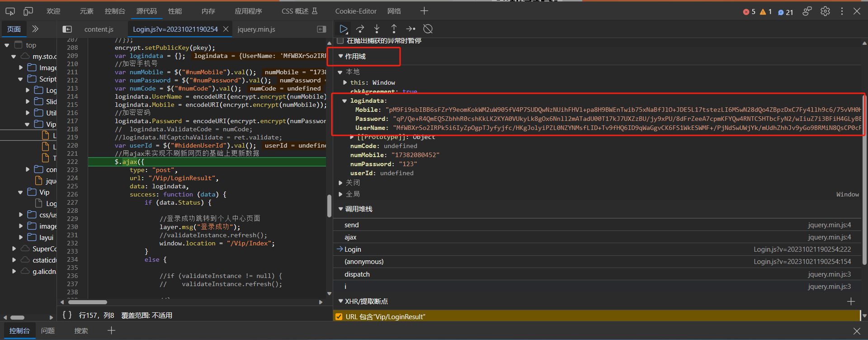868x340 pixels.
Task: Open the 控制台 Console tab
Action: point(115,11)
